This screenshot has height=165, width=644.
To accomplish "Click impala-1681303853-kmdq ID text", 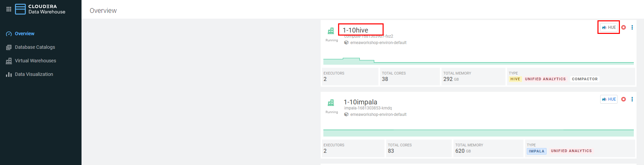I will (368, 108).
